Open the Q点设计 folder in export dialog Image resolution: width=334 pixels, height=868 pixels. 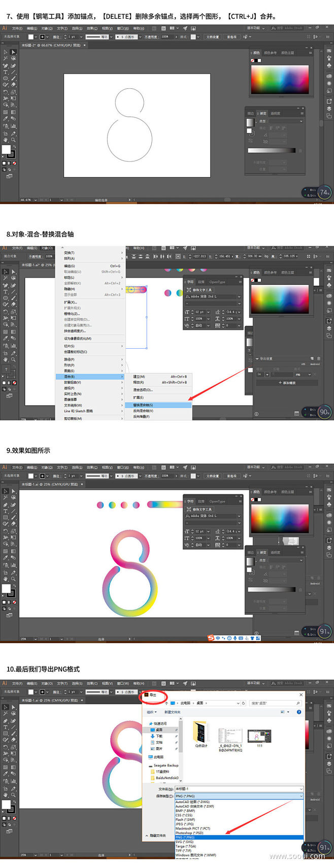[202, 733]
